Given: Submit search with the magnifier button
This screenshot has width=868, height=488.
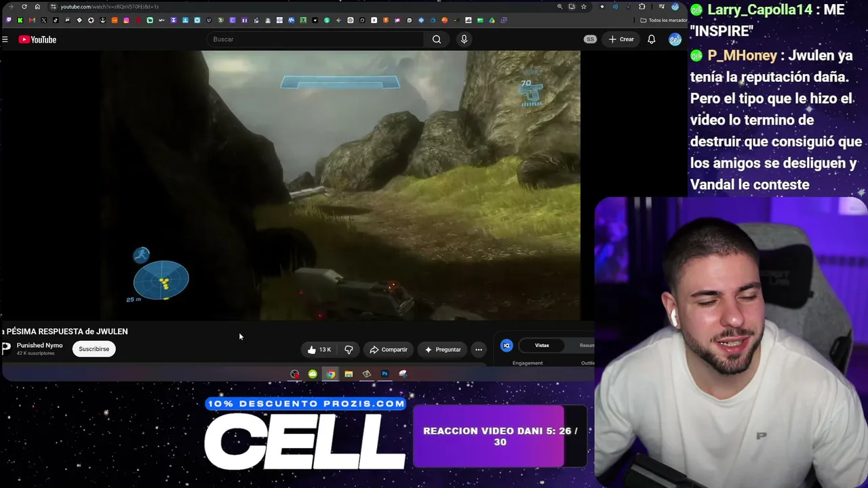Looking at the screenshot, I should click(437, 39).
